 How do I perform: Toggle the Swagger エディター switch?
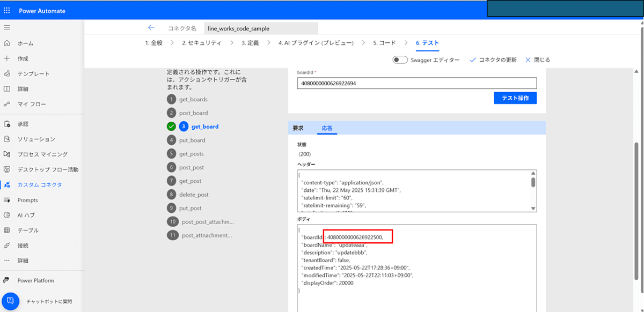coord(400,60)
